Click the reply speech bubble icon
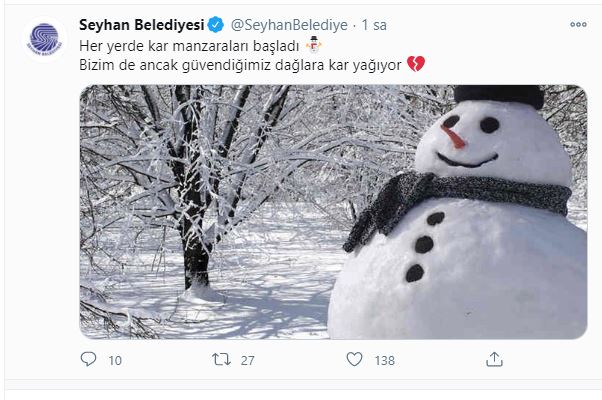602x400 pixels. click(88, 359)
